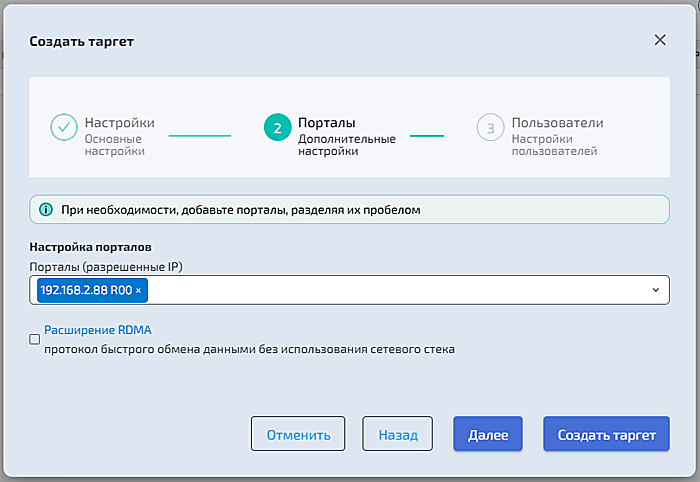The height and width of the screenshot is (482, 700).
Task: Click the completed Настройки step checkmark icon
Action: pos(64,127)
